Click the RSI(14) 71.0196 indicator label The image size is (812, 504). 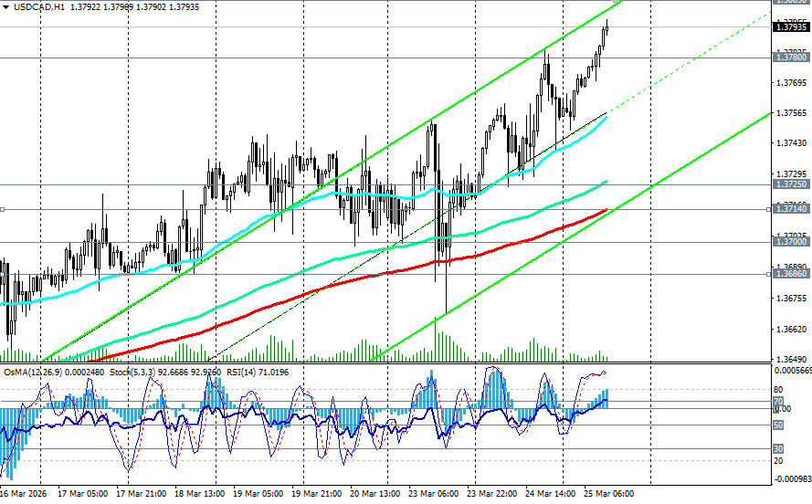coord(258,372)
